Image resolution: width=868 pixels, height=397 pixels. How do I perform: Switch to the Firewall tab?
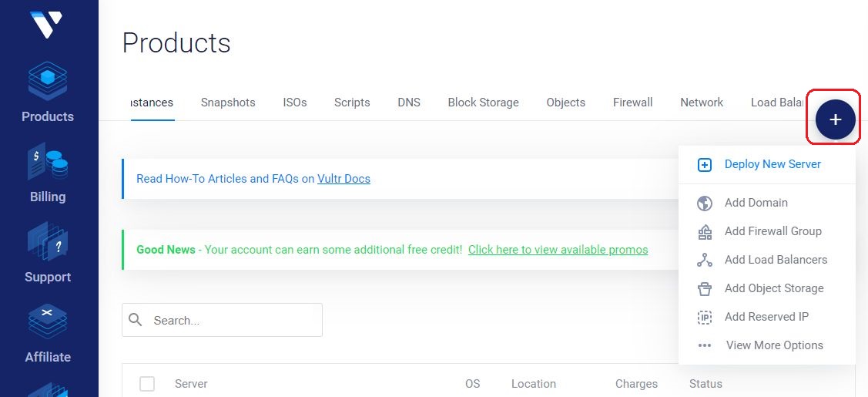point(633,103)
